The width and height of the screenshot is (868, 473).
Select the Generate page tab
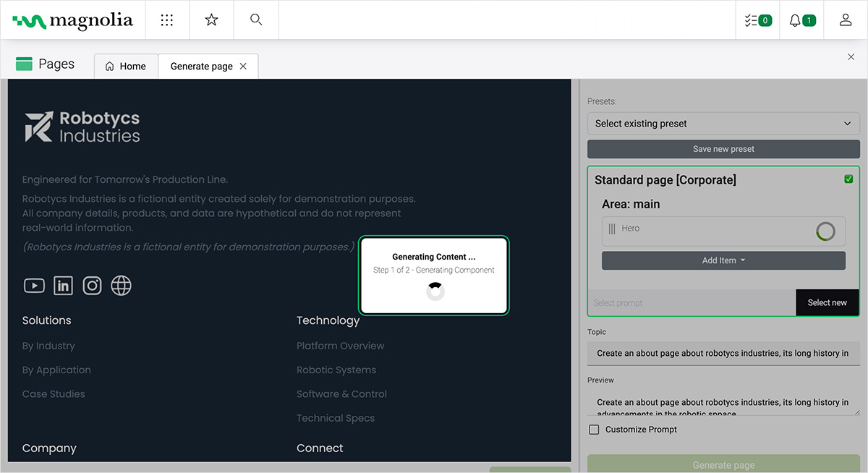coord(202,66)
